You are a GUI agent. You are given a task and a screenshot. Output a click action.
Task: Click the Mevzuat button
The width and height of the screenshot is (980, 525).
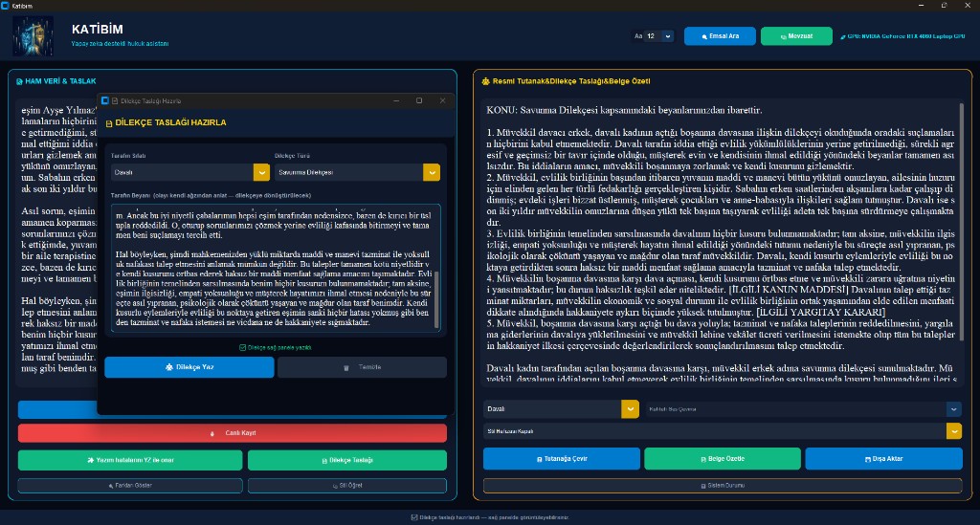(x=796, y=36)
